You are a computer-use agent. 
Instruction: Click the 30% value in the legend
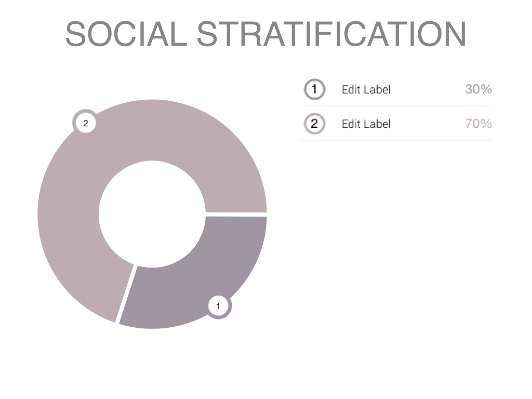(x=478, y=89)
